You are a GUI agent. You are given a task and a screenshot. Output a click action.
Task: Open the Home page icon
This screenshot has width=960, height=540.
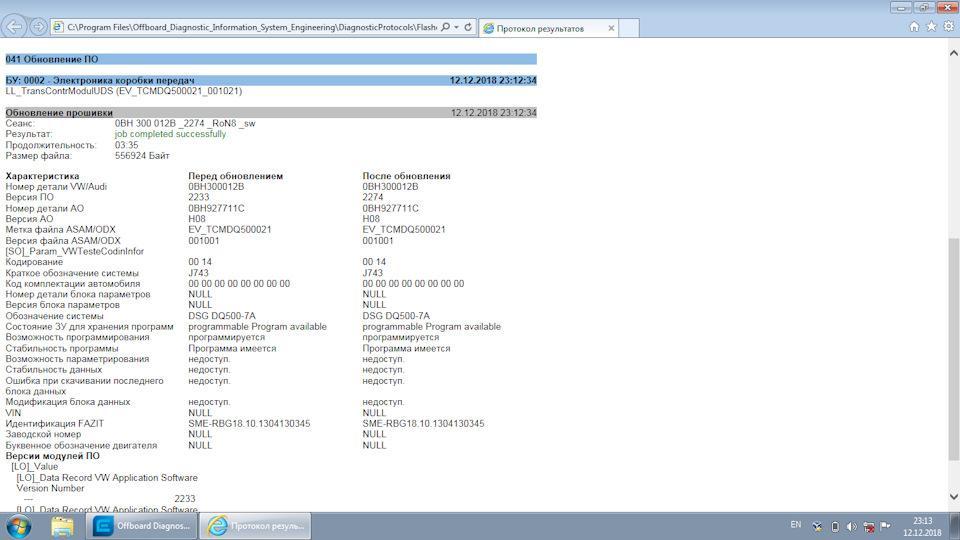[913, 26]
